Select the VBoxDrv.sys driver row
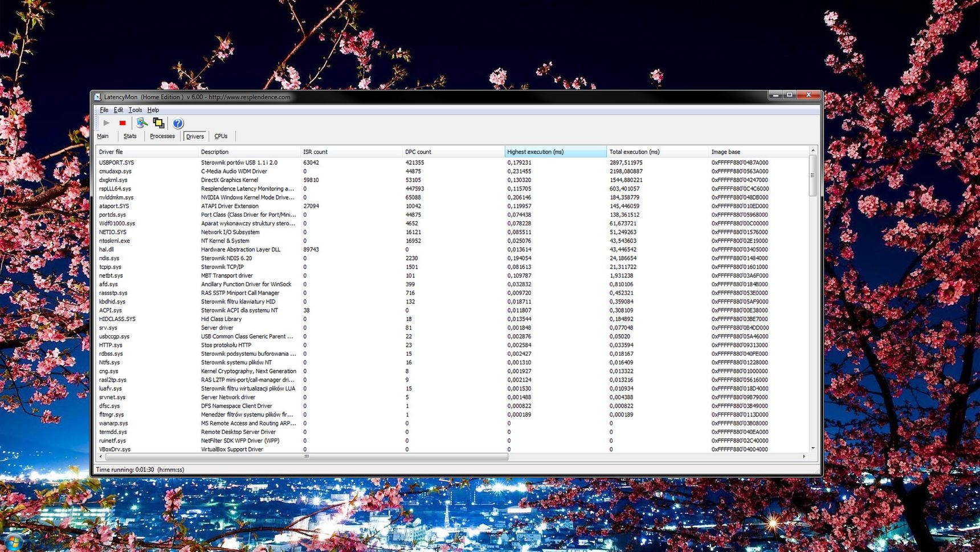The image size is (980, 552). [x=452, y=449]
